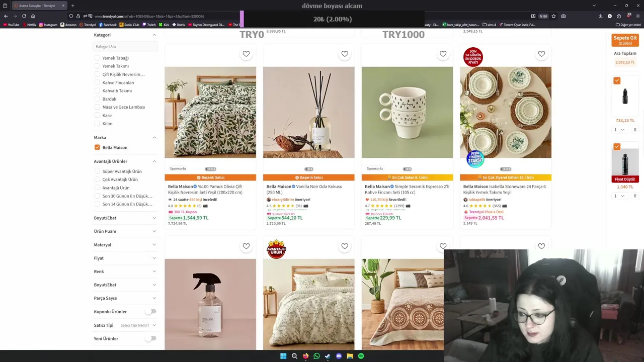Open the diffuser product thumbnail

tap(308, 112)
